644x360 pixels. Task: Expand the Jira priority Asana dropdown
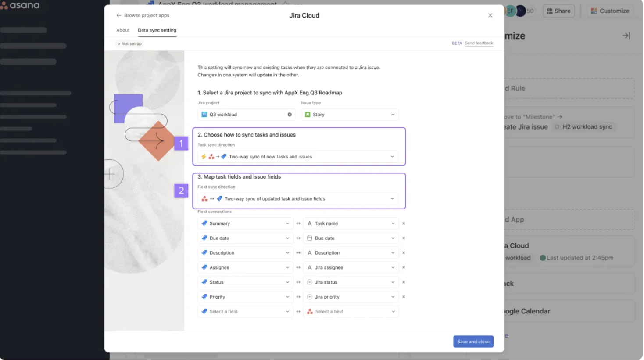coord(351,297)
